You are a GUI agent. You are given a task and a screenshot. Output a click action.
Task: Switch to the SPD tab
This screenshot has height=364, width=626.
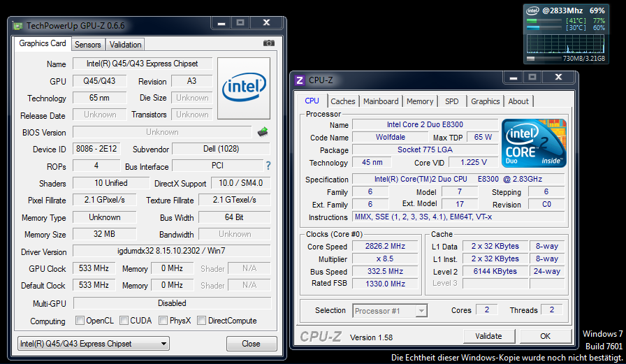tap(451, 101)
